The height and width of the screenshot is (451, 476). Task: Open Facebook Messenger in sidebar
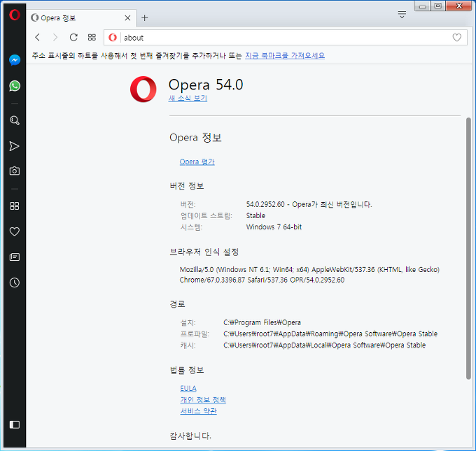point(15,60)
